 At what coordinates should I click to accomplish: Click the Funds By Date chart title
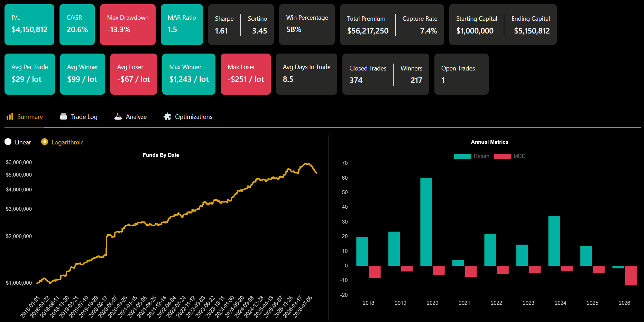coord(161,155)
